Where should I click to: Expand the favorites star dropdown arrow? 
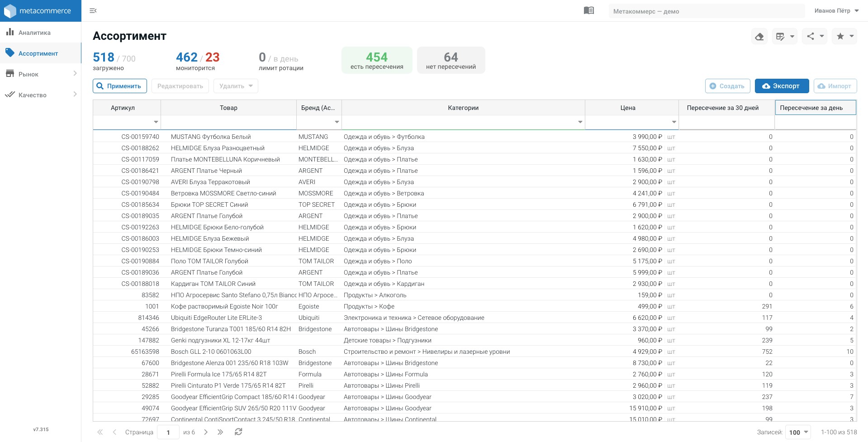click(851, 36)
